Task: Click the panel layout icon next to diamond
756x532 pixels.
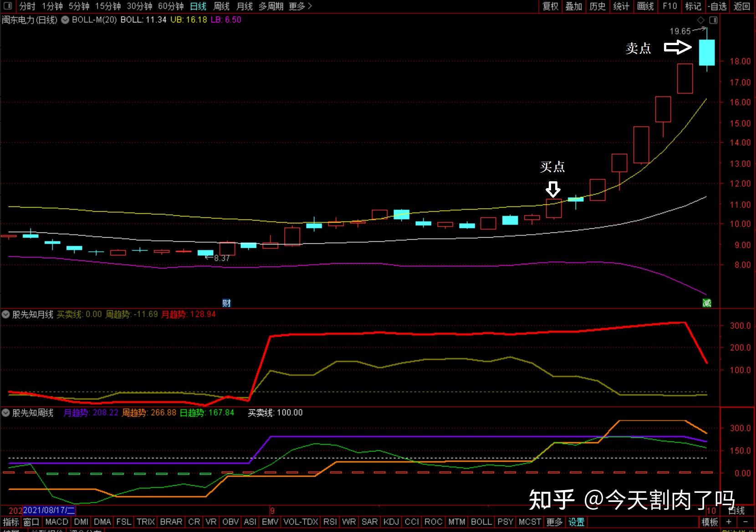Action: [x=713, y=20]
